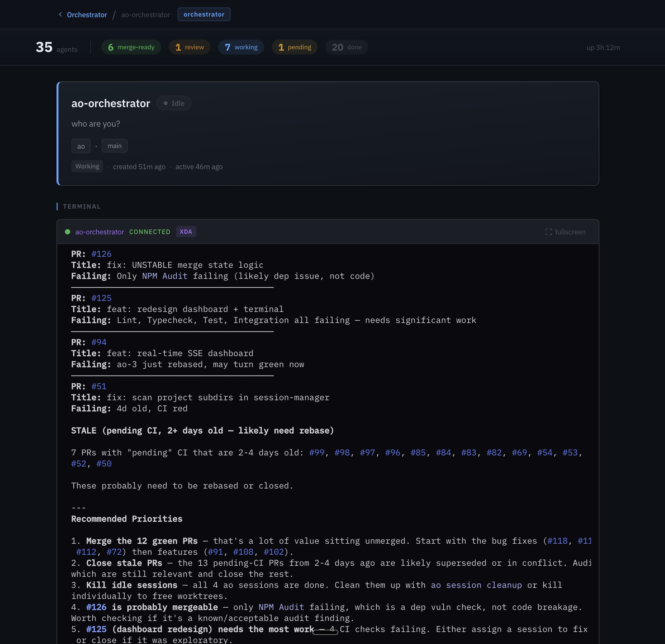Click the Idle status badge

tap(174, 104)
